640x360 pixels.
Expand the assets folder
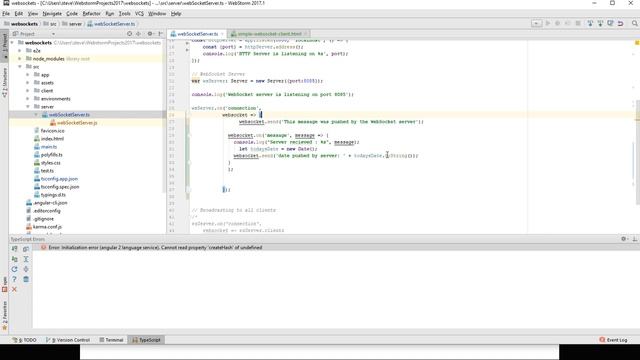pos(28,82)
